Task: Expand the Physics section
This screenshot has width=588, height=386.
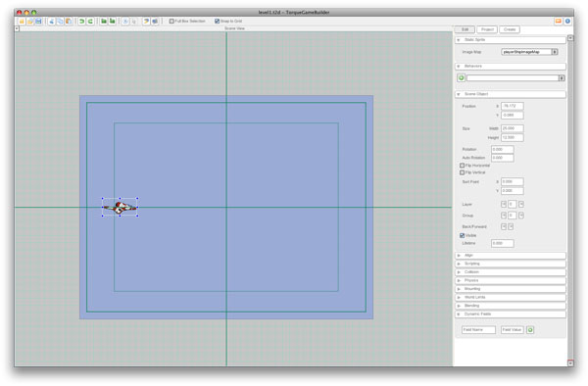Action: 511,281
